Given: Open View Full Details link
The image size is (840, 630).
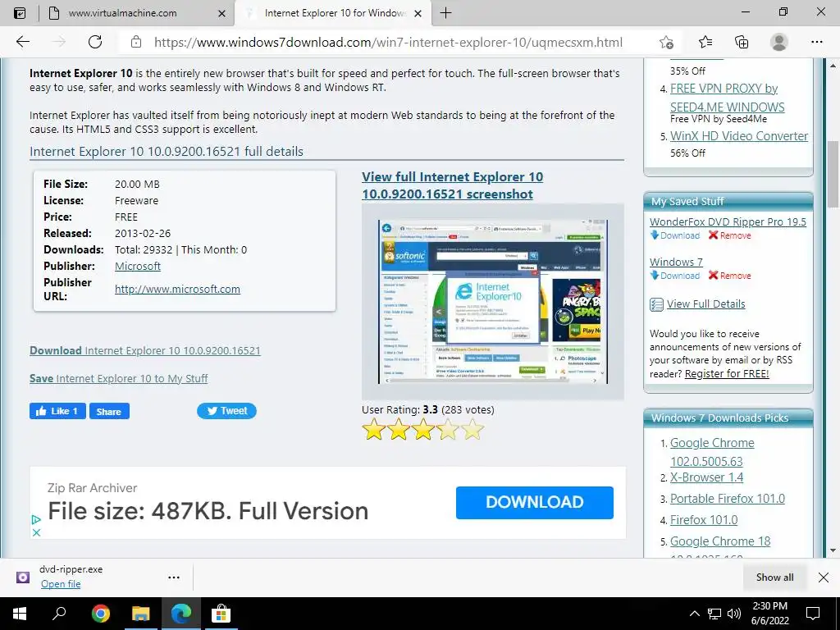Looking at the screenshot, I should 705,304.
